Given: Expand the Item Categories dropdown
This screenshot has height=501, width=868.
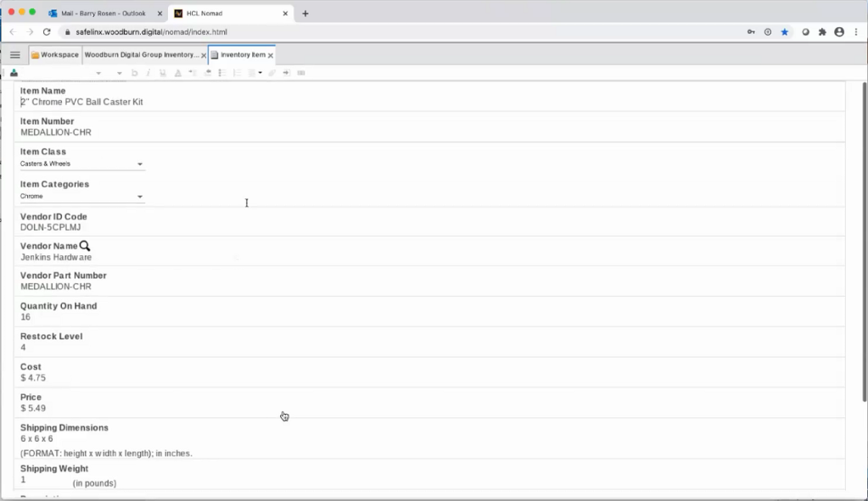Looking at the screenshot, I should (140, 197).
